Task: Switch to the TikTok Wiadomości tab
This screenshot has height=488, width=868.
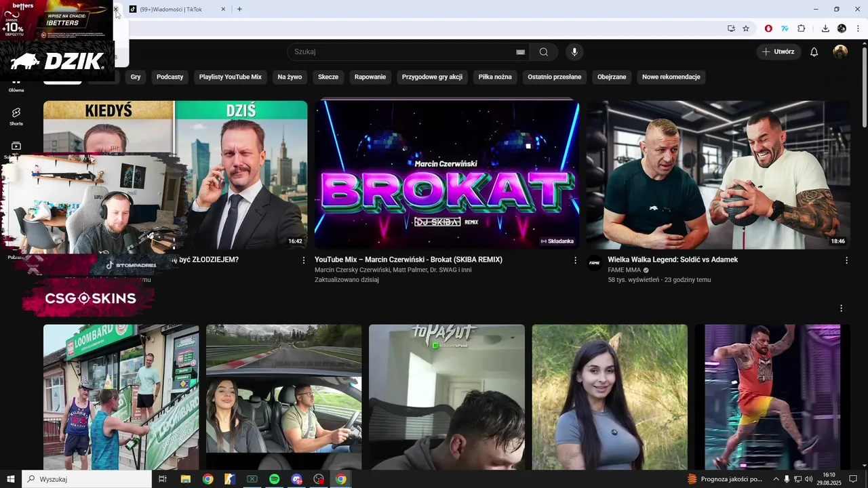Action: point(178,9)
